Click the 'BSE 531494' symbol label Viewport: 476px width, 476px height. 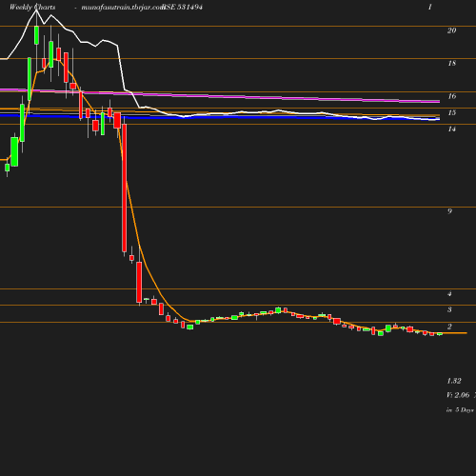(183, 7)
